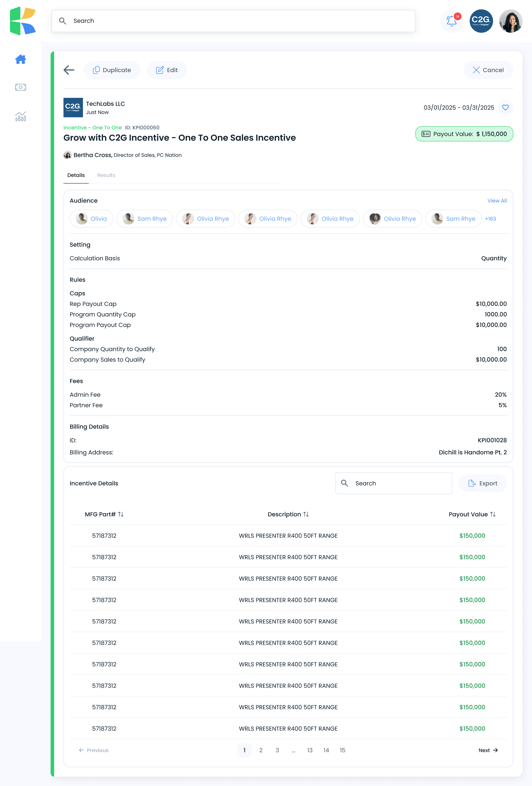The height and width of the screenshot is (786, 532).
Task: Open the analytics chart sidebar icon
Action: pos(21,116)
